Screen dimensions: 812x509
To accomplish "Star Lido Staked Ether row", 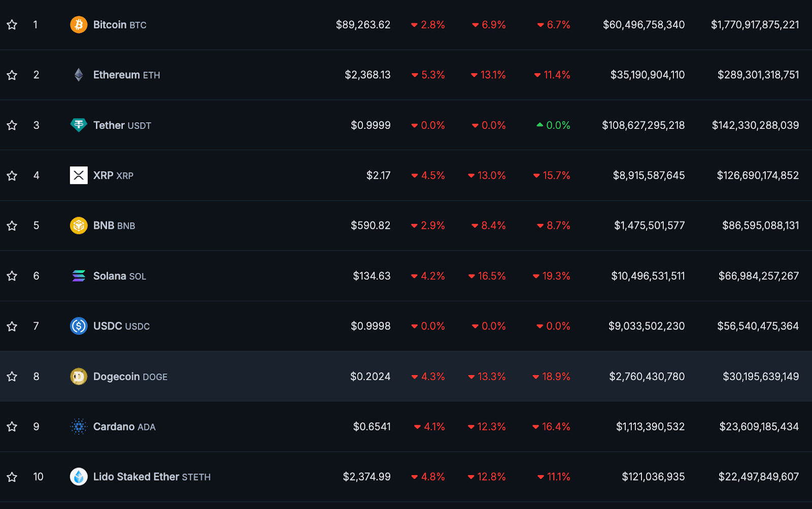I will (x=12, y=477).
